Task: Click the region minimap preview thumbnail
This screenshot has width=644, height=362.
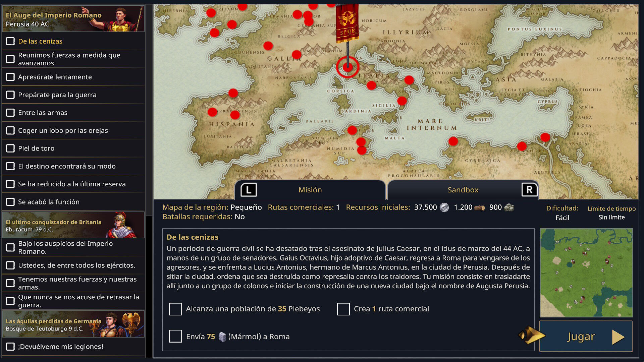Action: click(586, 273)
